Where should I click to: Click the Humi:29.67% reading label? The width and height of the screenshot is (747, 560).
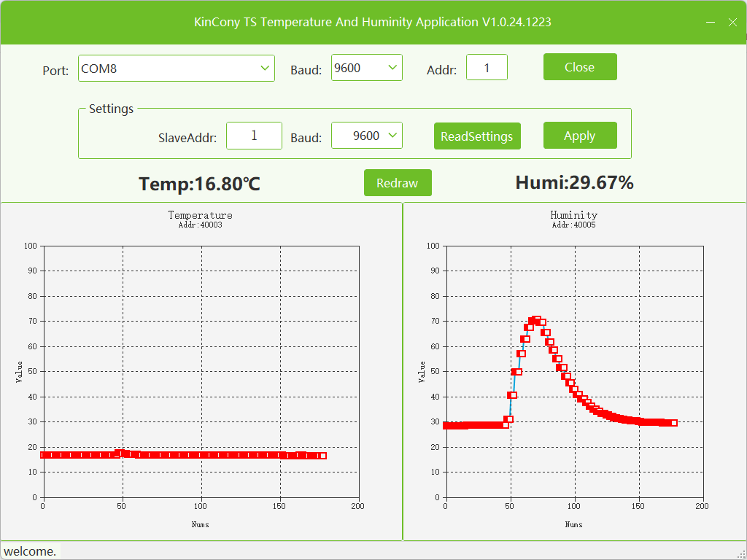pyautogui.click(x=574, y=182)
